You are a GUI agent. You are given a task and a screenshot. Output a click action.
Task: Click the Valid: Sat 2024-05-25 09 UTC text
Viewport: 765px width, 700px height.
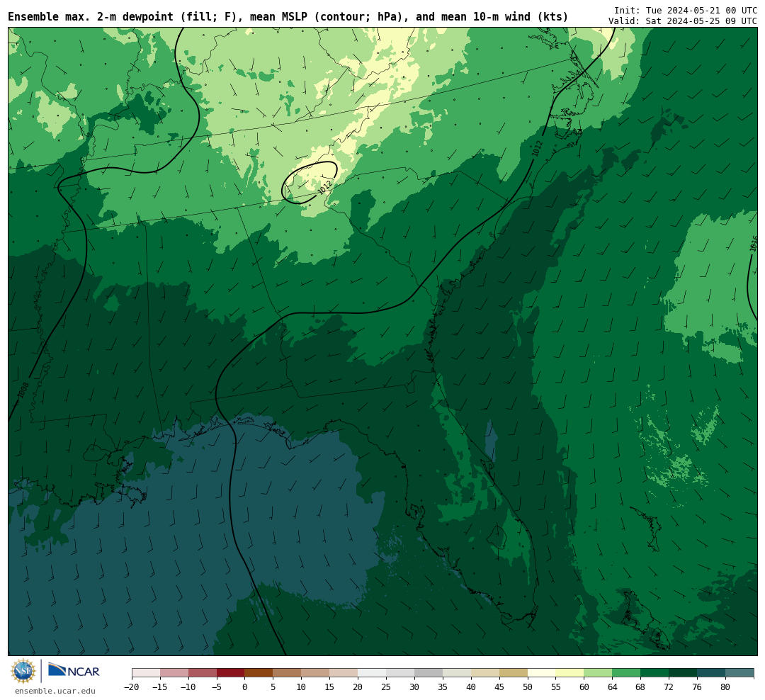683,21
